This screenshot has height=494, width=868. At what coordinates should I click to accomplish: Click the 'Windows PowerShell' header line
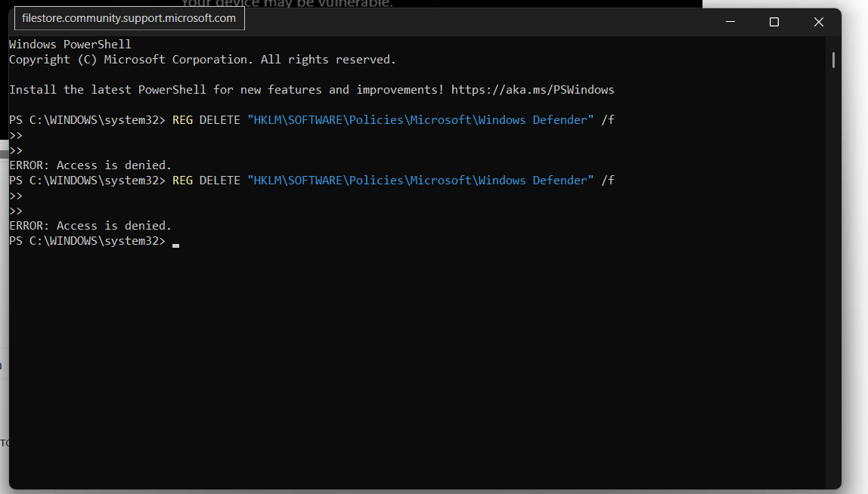(x=70, y=45)
